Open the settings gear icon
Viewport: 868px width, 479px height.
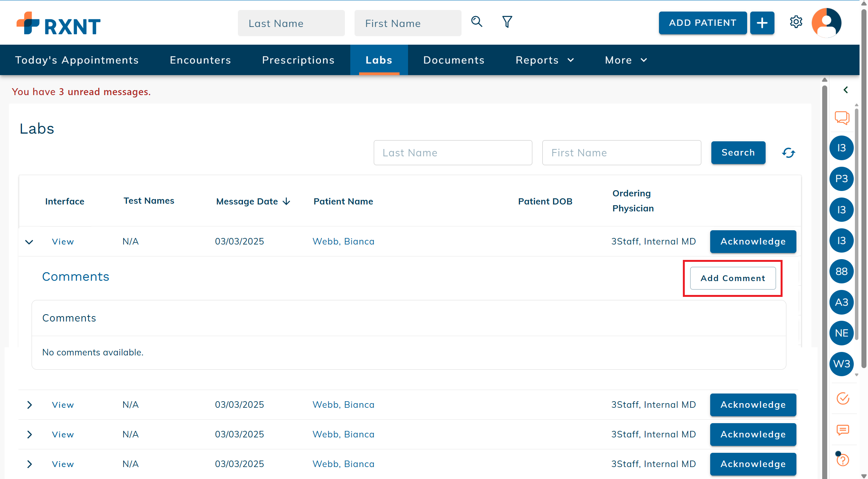point(796,22)
